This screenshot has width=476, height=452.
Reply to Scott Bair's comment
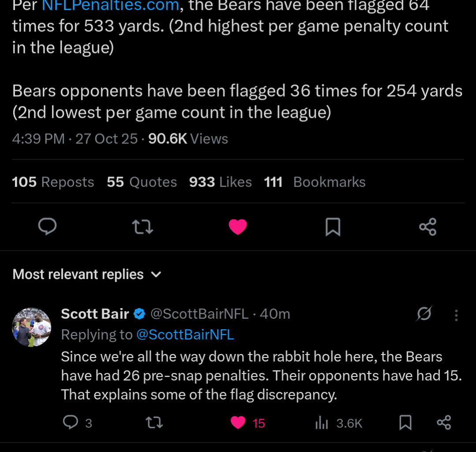click(71, 422)
